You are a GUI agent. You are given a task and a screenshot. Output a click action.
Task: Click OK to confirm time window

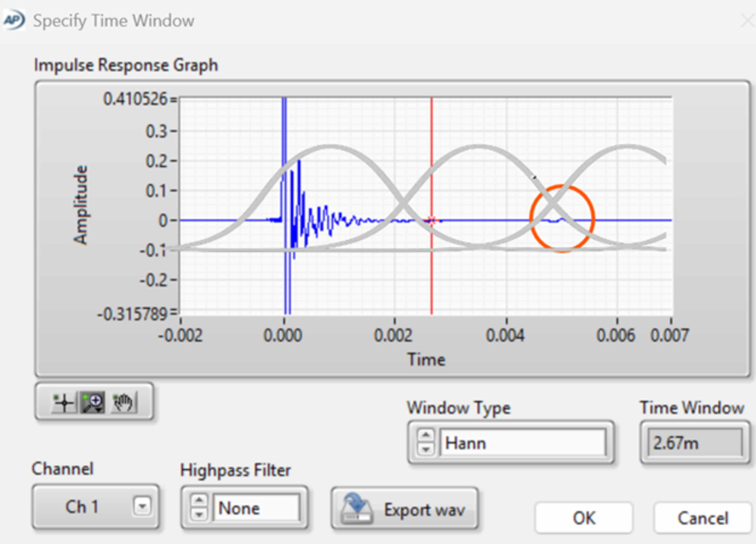point(584,518)
